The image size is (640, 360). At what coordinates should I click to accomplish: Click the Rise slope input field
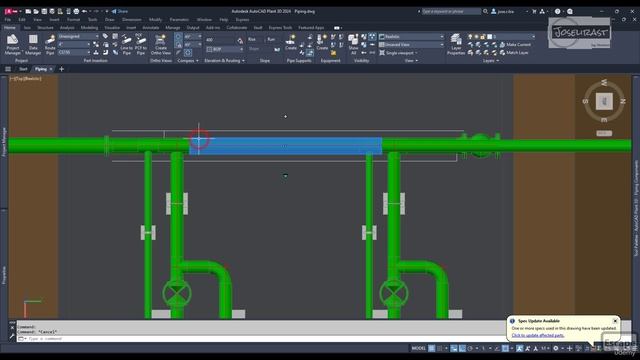[x=256, y=40]
